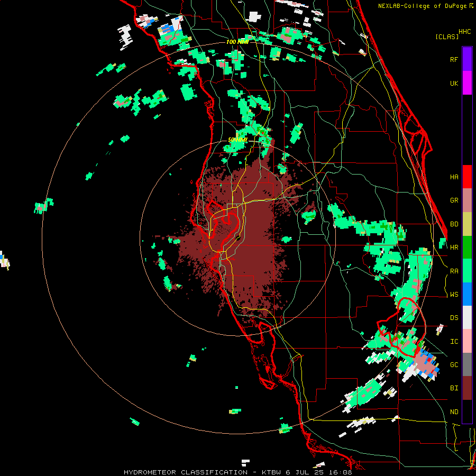476x476 pixels.
Task: Click the bright green RA legend swatch
Action: (x=467, y=271)
